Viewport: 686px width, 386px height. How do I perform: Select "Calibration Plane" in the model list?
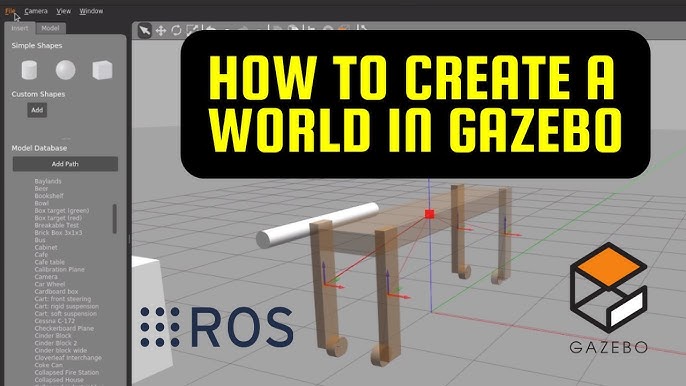pyautogui.click(x=60, y=270)
